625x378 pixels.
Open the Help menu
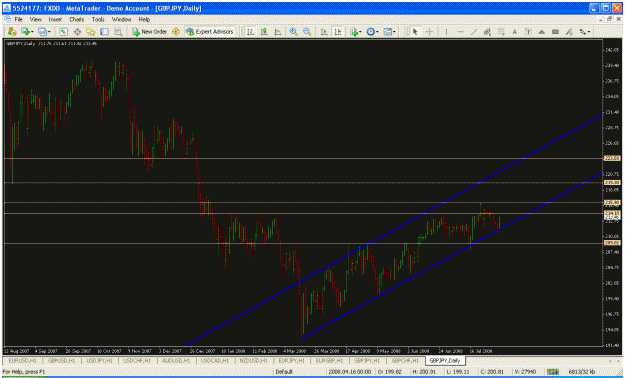tap(144, 19)
